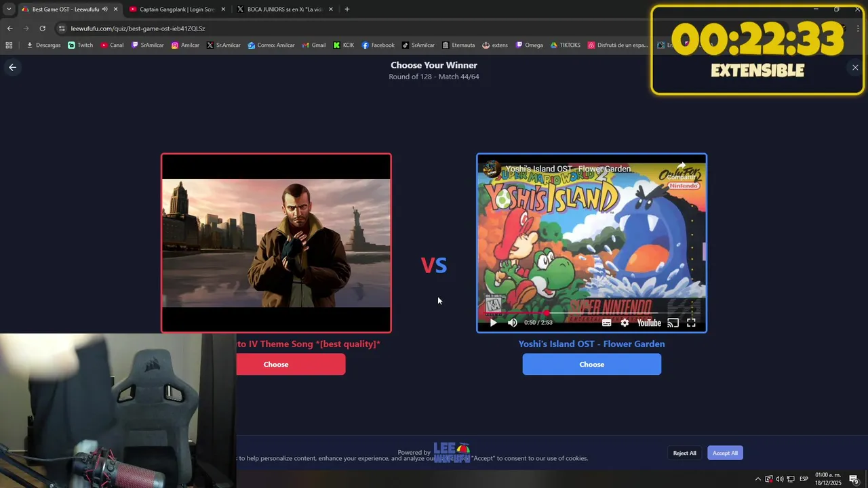Click the Compartir share icon on the video

click(x=681, y=170)
